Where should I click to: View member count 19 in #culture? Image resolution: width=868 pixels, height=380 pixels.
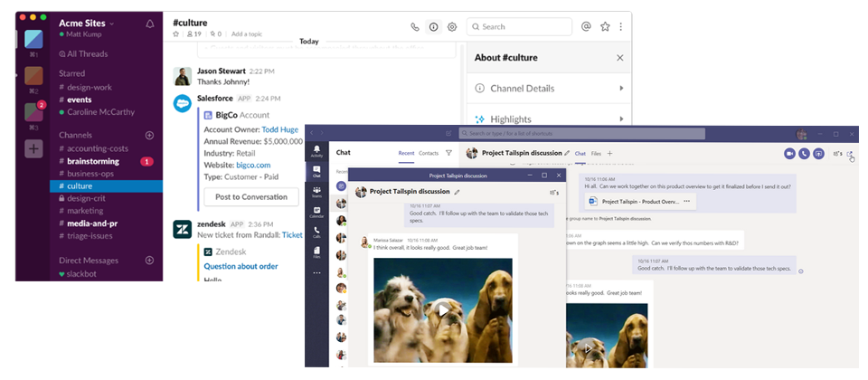pyautogui.click(x=194, y=33)
